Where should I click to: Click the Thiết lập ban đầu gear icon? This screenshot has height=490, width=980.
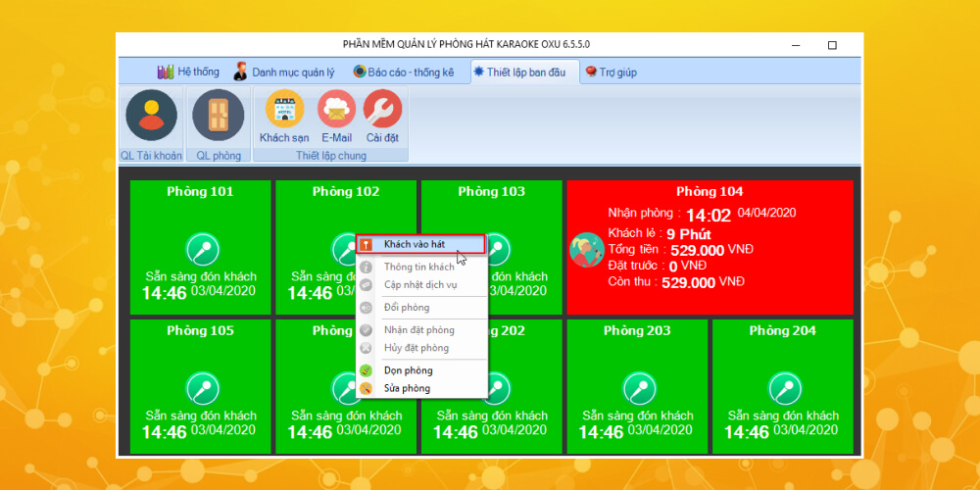(479, 72)
